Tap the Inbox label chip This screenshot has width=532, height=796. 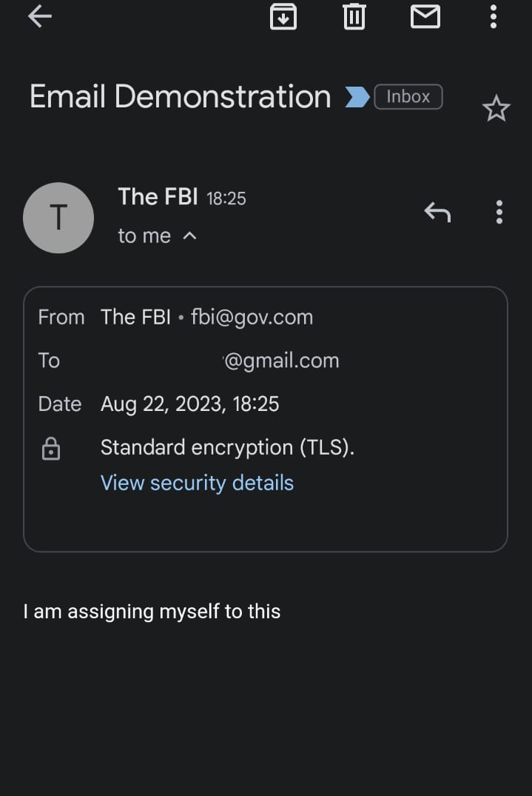pyautogui.click(x=408, y=97)
